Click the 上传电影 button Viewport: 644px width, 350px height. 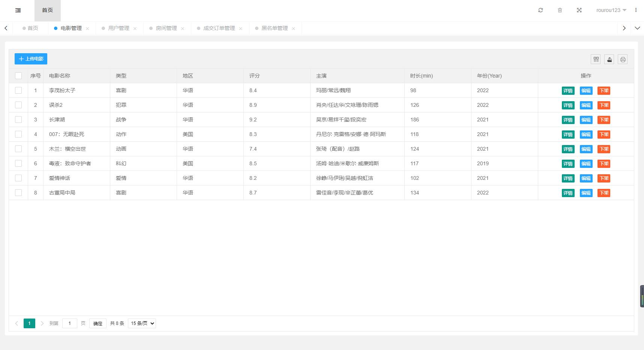(x=31, y=59)
